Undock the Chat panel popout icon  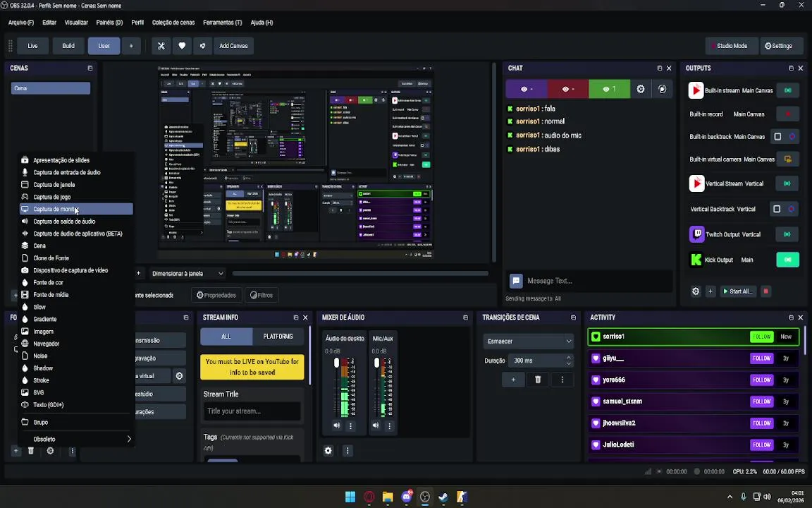[x=659, y=68]
